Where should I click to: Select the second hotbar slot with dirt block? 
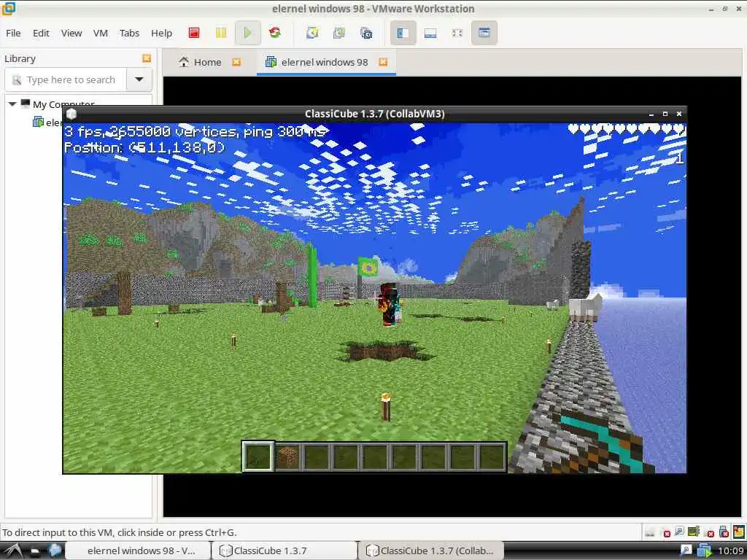point(287,456)
